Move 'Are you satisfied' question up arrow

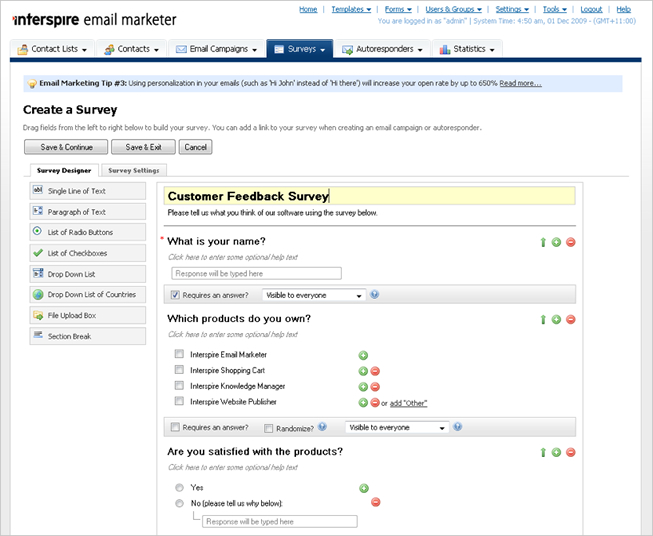pos(543,452)
